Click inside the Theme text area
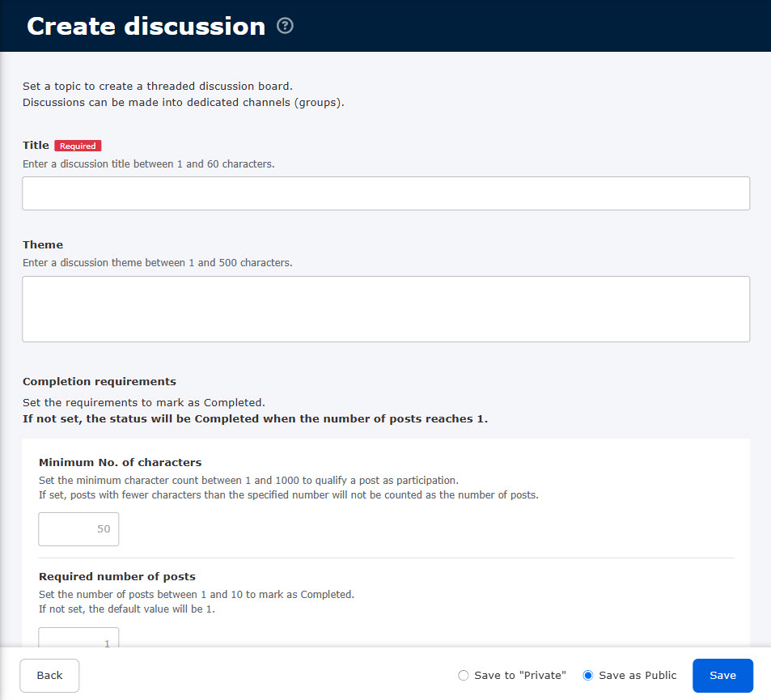The image size is (771, 700). [x=386, y=309]
